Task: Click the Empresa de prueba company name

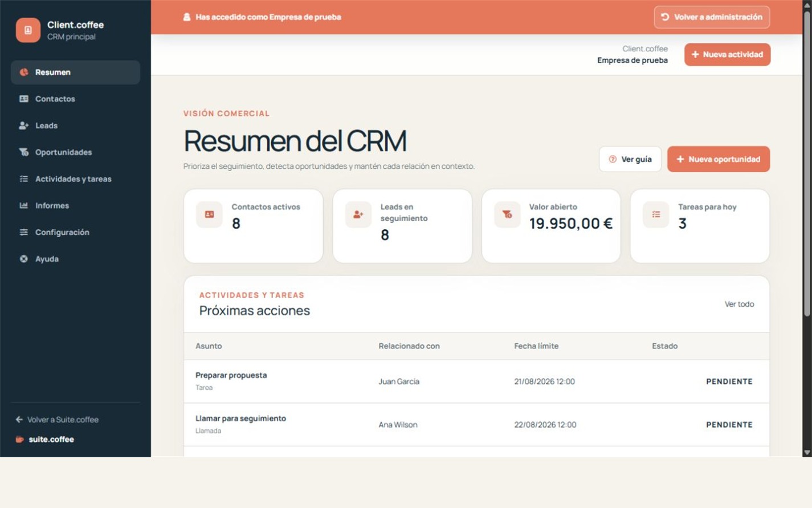Action: click(633, 60)
